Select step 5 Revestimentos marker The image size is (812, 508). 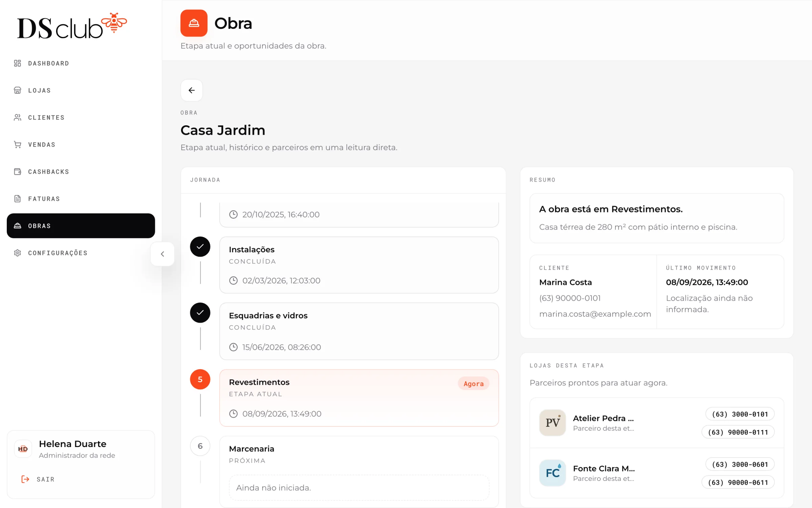[200, 379]
